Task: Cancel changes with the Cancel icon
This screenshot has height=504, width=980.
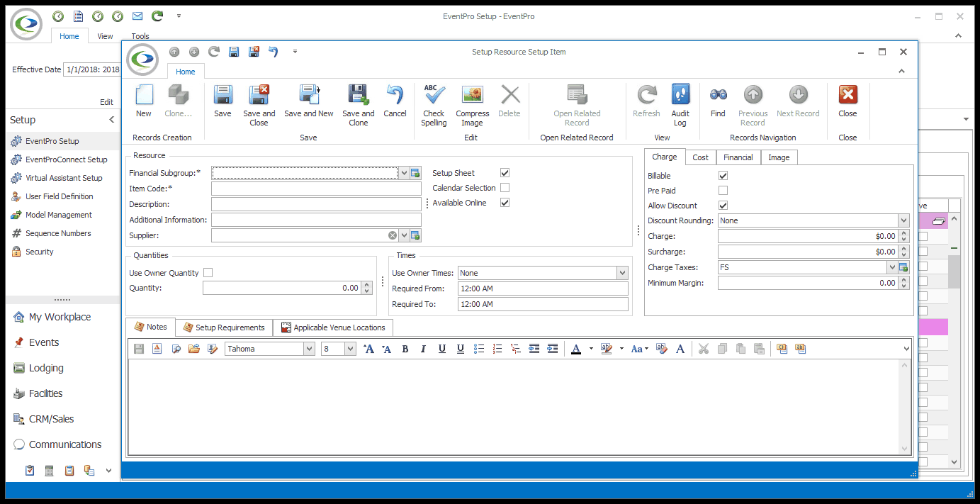Action: tap(395, 95)
